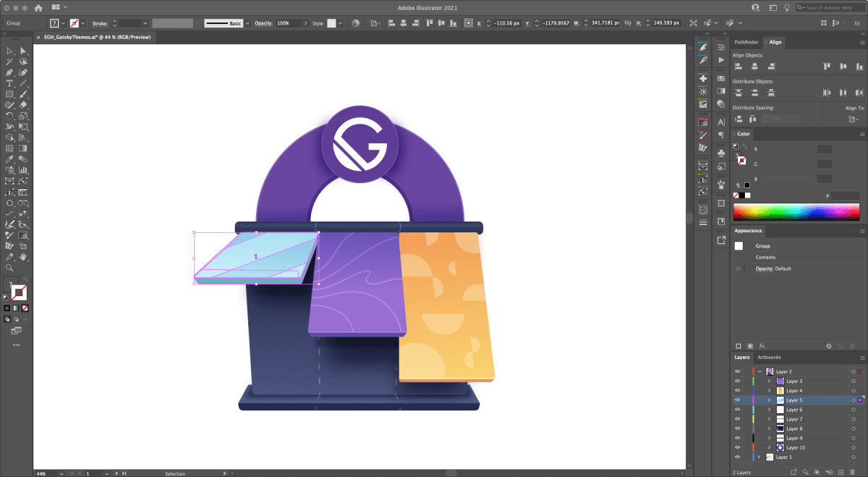Select the Rectangle tool
The height and width of the screenshot is (477, 868).
10,94
